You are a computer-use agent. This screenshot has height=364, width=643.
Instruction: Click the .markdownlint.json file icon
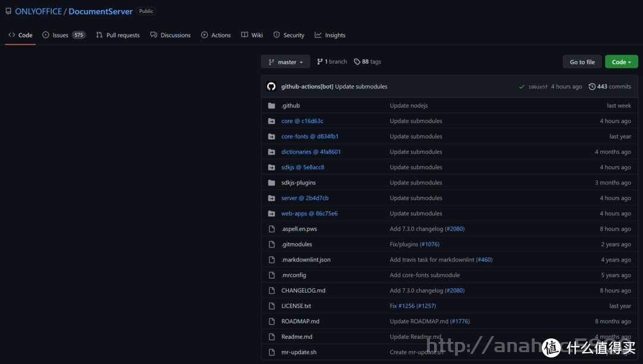[271, 259]
